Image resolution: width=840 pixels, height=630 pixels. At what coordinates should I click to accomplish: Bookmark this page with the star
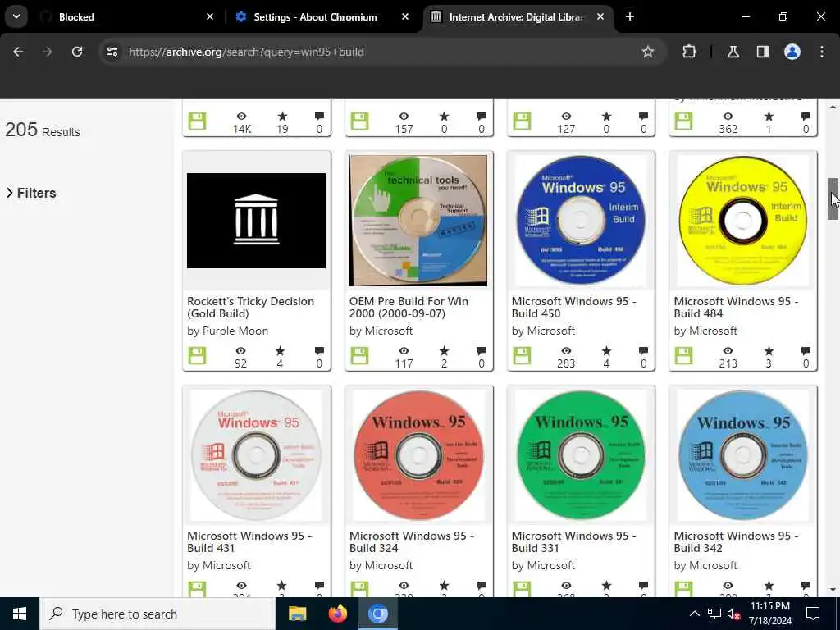(x=648, y=52)
